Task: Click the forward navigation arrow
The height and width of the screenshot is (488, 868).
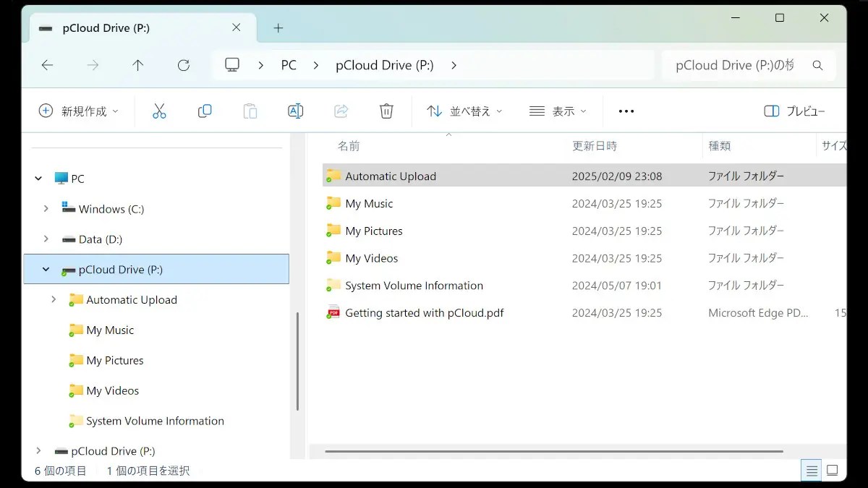Action: 93,65
